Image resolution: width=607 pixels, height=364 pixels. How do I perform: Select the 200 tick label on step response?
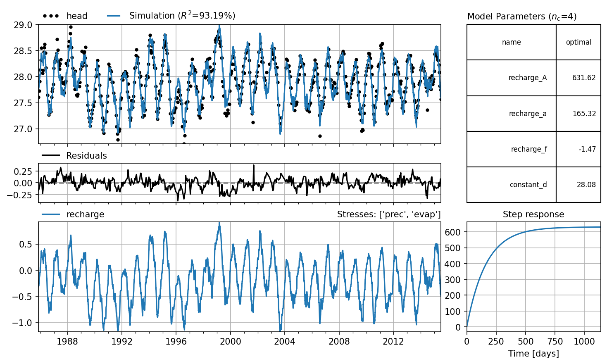pyautogui.click(x=453, y=296)
